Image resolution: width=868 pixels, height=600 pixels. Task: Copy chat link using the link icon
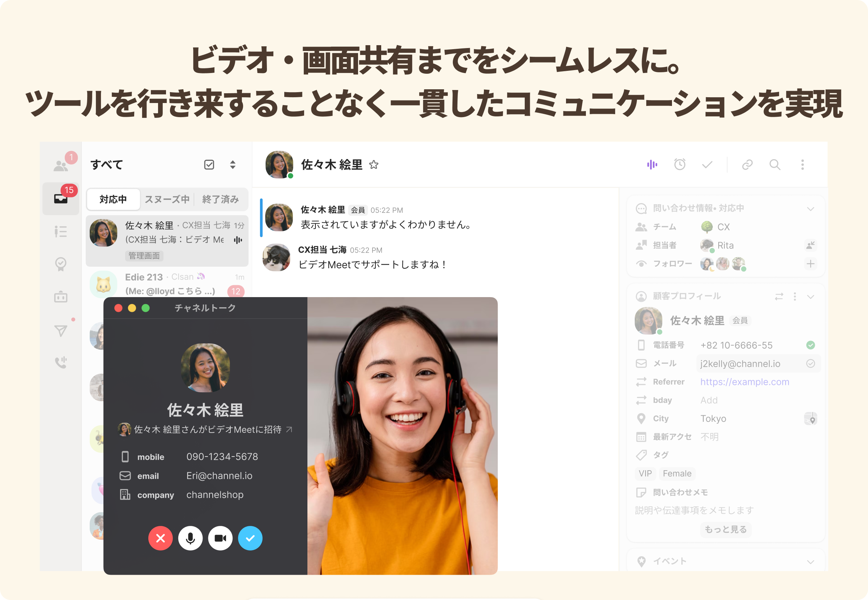[747, 165]
